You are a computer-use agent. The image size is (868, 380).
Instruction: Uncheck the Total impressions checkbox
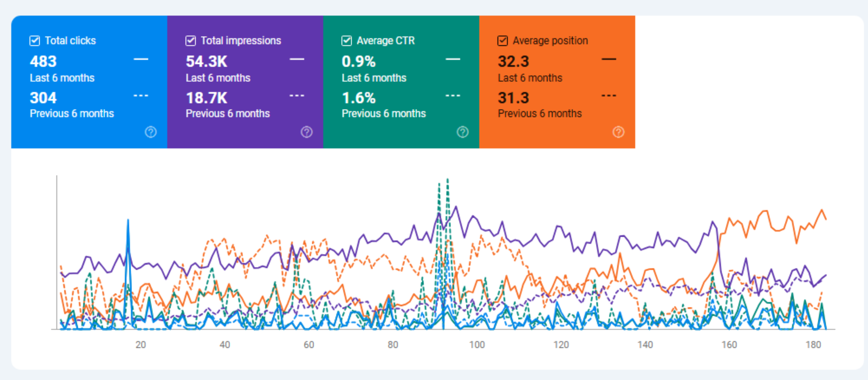pos(191,41)
